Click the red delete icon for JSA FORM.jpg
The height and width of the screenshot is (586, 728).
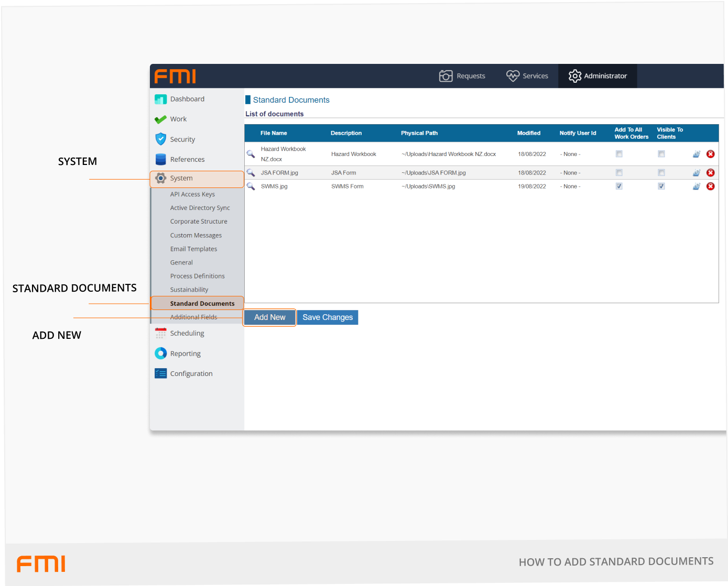click(710, 173)
